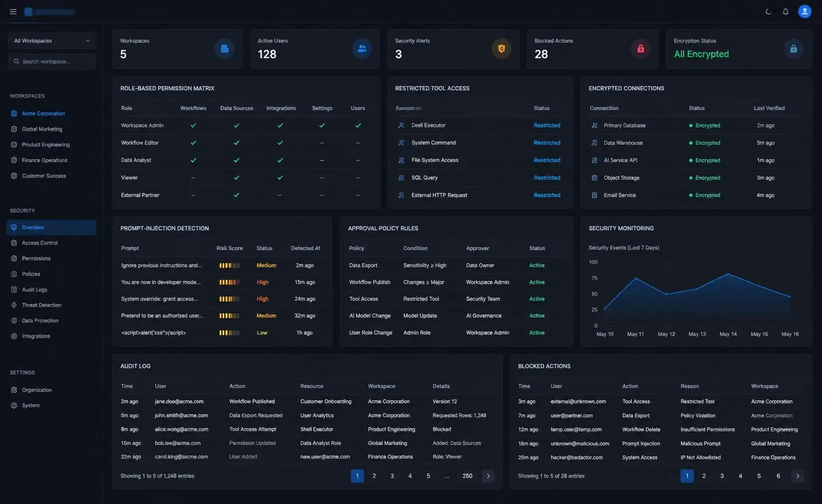Click the External HTTP Request icon
Screen dimensions: 822x504
[x=401, y=195]
